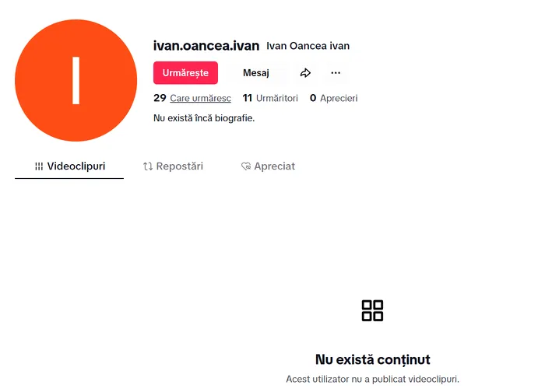Select the Apreciat tab
The width and height of the screenshot is (545, 392).
tap(269, 166)
